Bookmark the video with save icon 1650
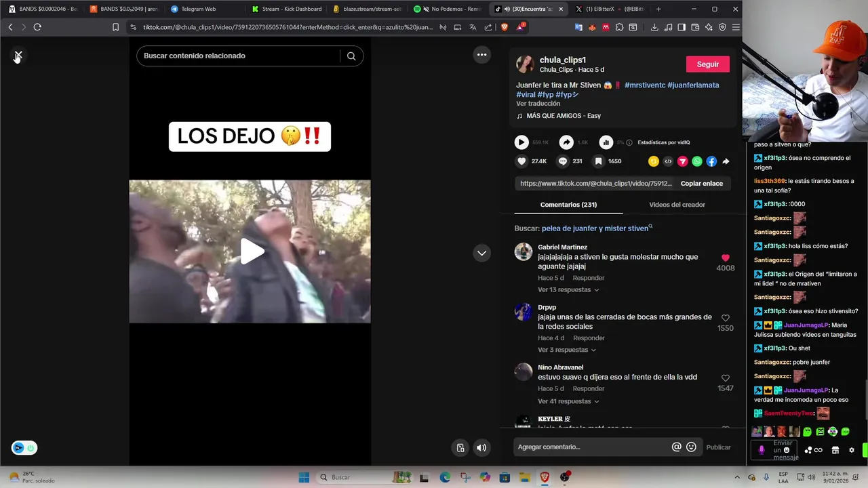The height and width of the screenshot is (488, 868). tap(598, 161)
